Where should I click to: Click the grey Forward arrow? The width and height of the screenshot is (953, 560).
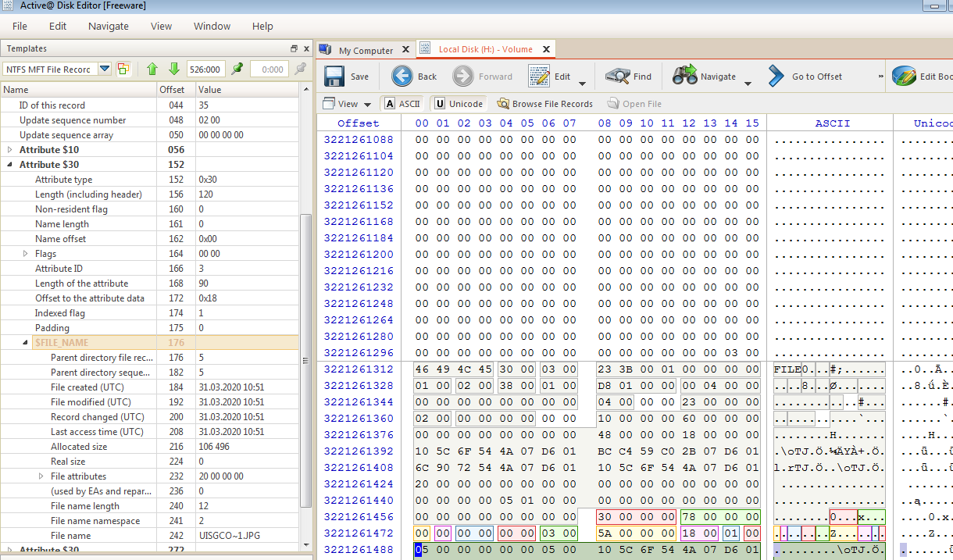click(x=462, y=76)
